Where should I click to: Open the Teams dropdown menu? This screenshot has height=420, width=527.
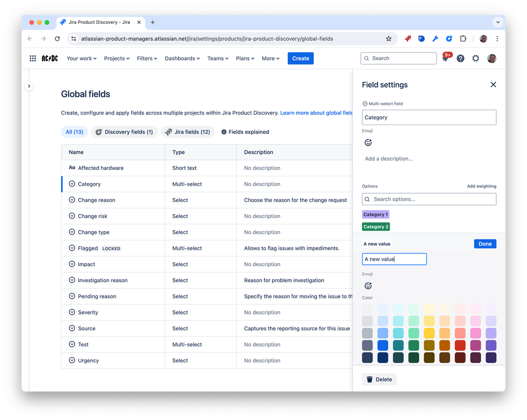(218, 59)
